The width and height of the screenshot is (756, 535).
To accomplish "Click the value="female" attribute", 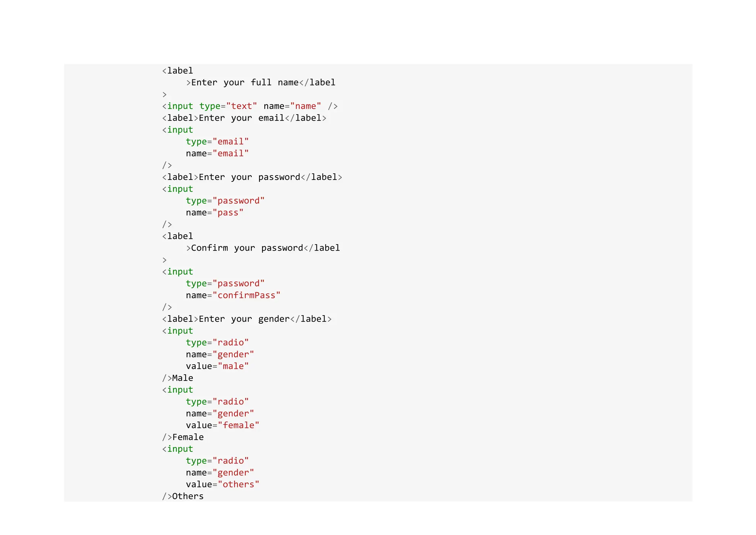I will pos(222,425).
